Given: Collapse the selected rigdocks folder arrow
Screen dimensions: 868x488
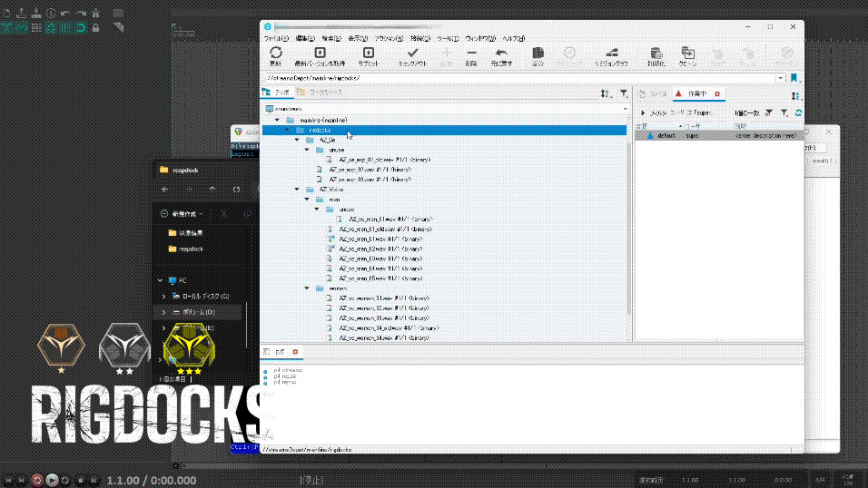Looking at the screenshot, I should click(287, 130).
